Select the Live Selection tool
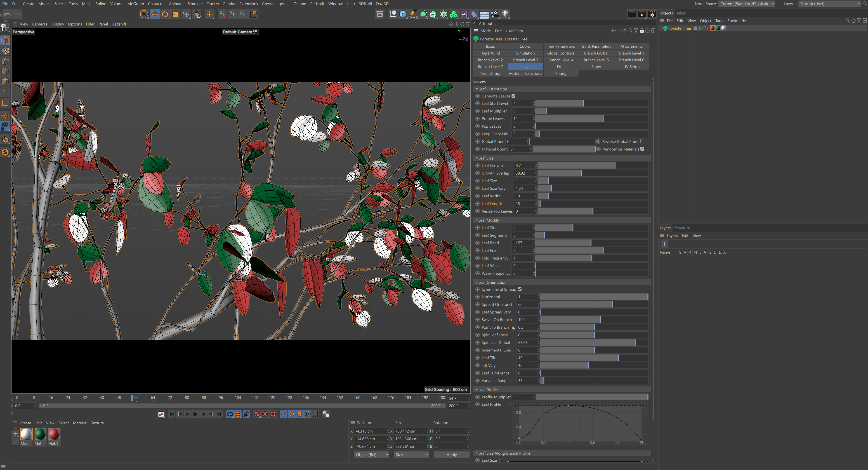This screenshot has width=868, height=470. point(144,14)
